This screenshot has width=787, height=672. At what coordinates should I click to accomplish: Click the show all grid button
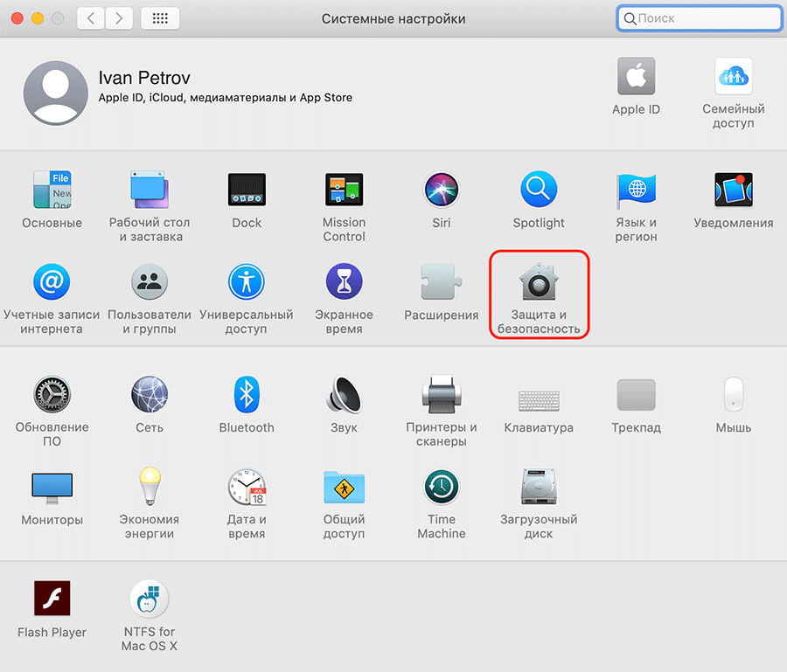[x=159, y=18]
